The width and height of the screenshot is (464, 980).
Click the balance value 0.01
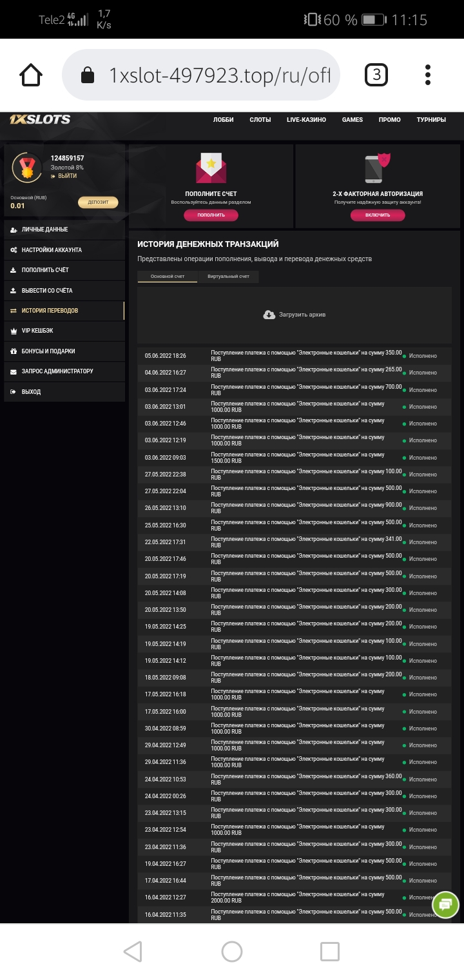(x=18, y=206)
